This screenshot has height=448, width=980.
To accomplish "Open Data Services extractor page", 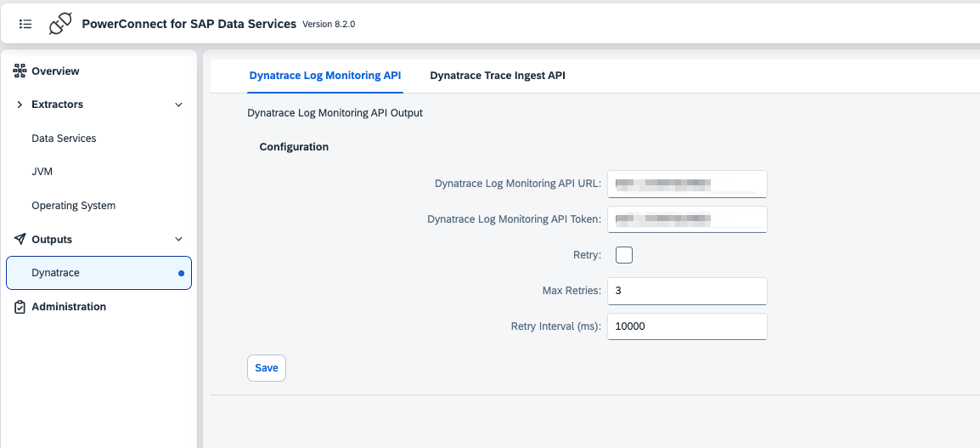I will click(x=64, y=139).
